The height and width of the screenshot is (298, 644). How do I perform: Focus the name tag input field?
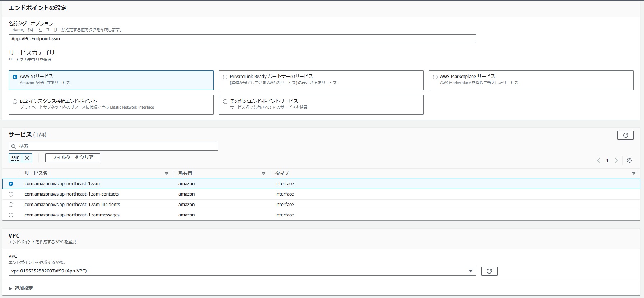tap(242, 39)
